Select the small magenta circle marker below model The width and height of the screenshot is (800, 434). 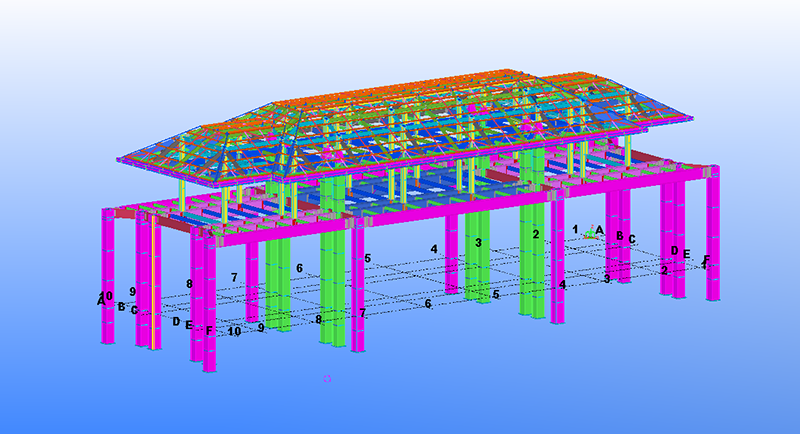point(327,379)
